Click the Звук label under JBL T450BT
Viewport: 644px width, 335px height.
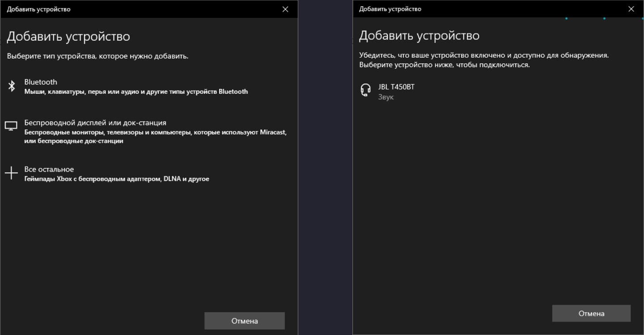(x=386, y=97)
